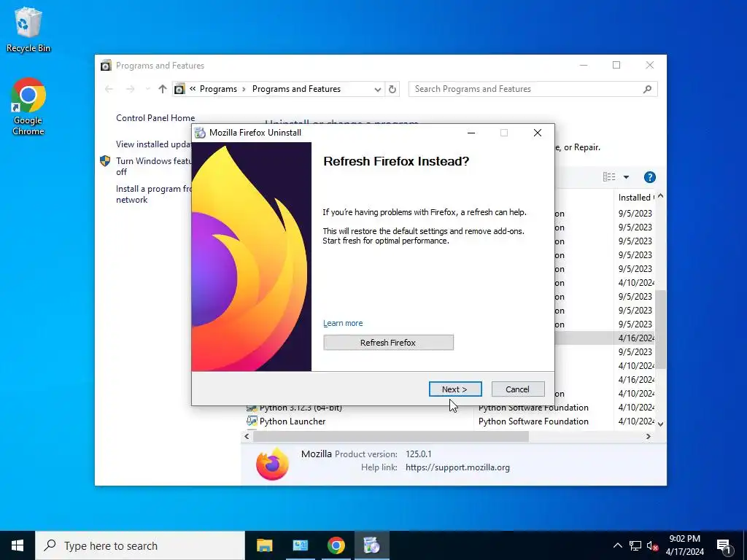Click the Firefox uninstaller taskbar icon
Image resolution: width=747 pixels, height=560 pixels.
coord(371,545)
